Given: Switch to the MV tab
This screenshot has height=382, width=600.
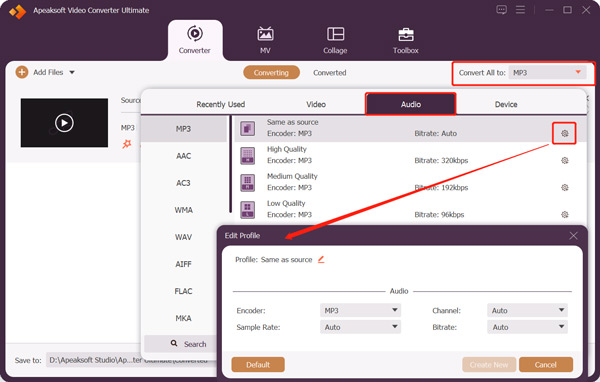Looking at the screenshot, I should coord(265,40).
